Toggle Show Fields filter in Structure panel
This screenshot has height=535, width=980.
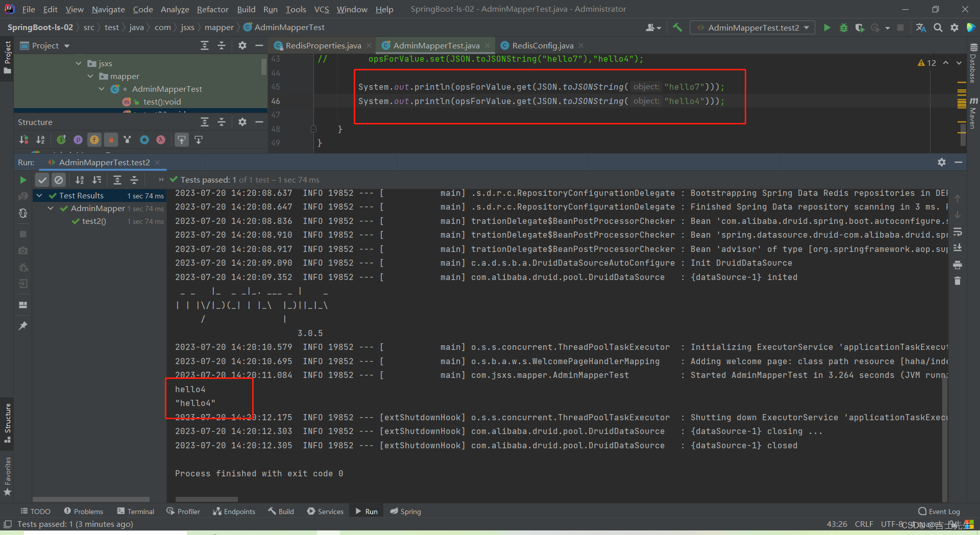94,140
